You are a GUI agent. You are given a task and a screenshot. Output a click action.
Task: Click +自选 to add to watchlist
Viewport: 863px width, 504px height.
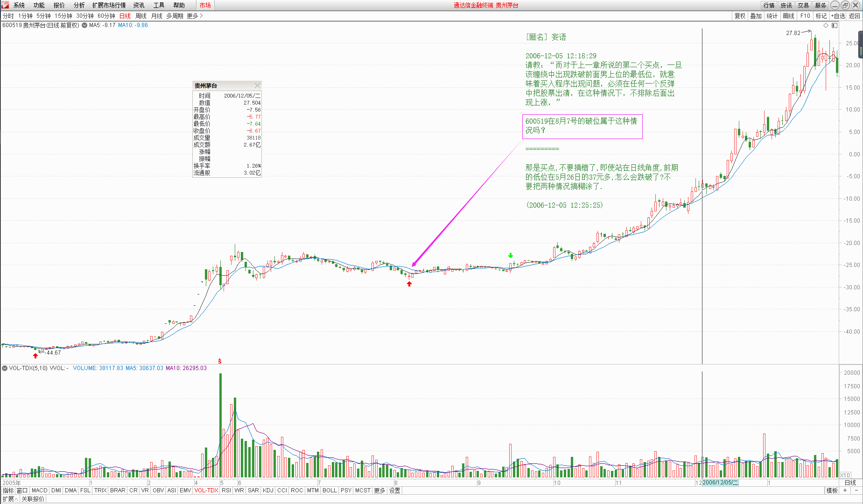(838, 16)
